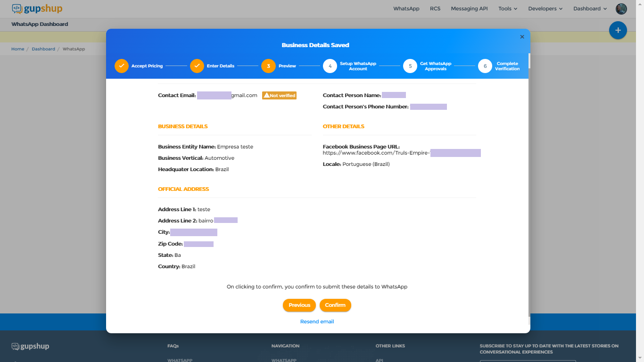Image resolution: width=644 pixels, height=362 pixels.
Task: Click the Confirm button
Action: 335,305
